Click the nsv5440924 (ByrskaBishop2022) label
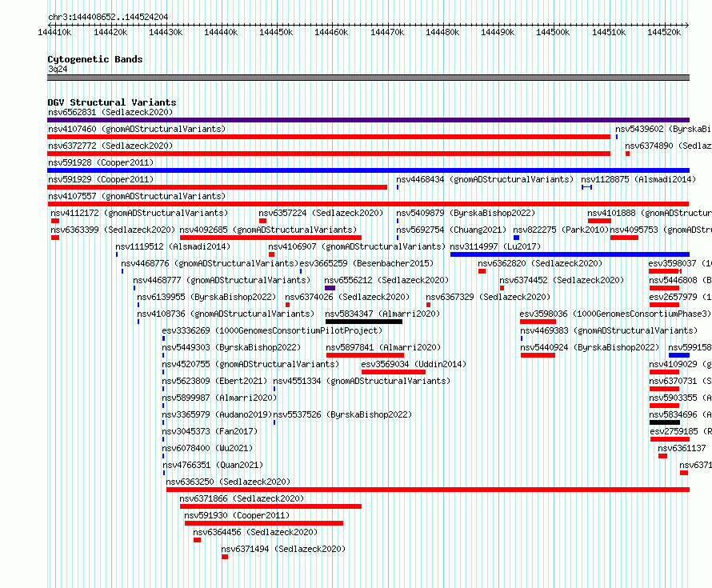The width and height of the screenshot is (712, 588). [590, 347]
